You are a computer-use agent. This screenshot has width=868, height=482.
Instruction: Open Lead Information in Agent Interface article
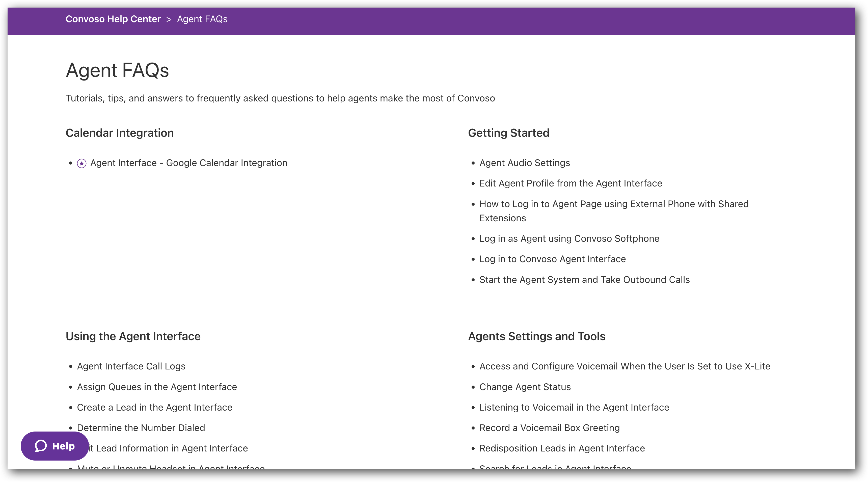(x=169, y=449)
